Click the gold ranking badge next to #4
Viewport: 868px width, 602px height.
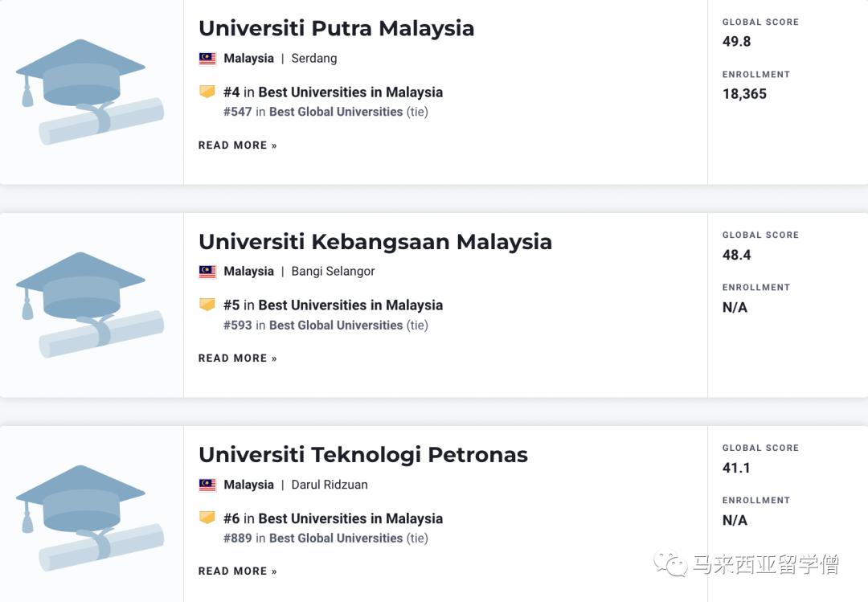(x=207, y=92)
